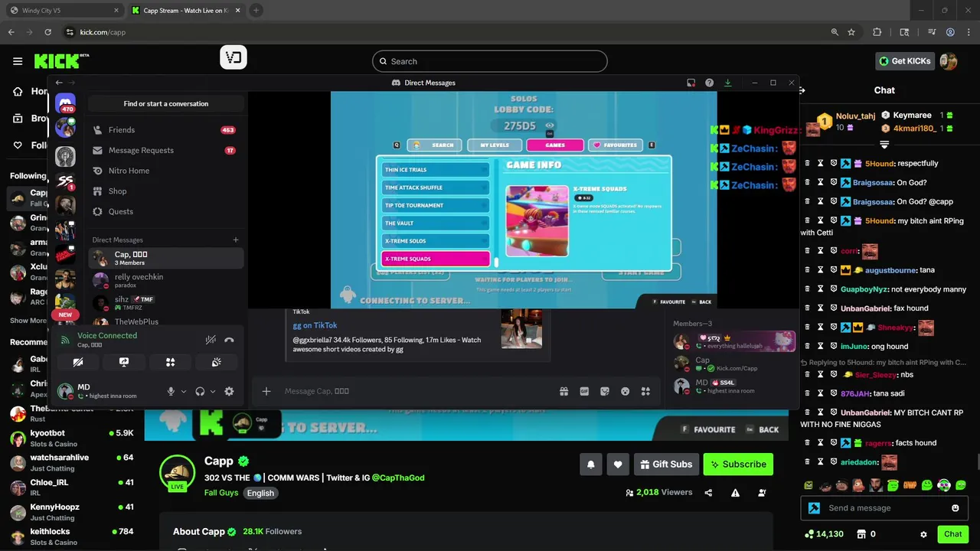Click the Kick search bar
This screenshot has width=980, height=551.
[490, 61]
